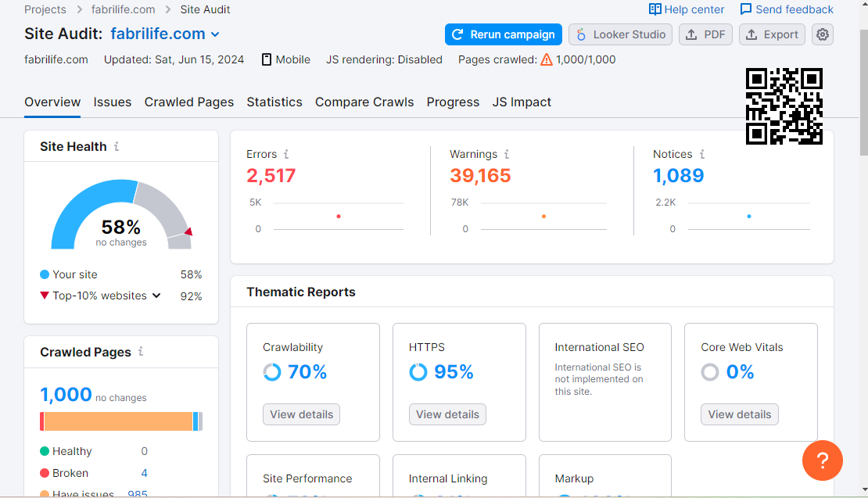
Task: Click Notices info icon
Action: click(702, 154)
